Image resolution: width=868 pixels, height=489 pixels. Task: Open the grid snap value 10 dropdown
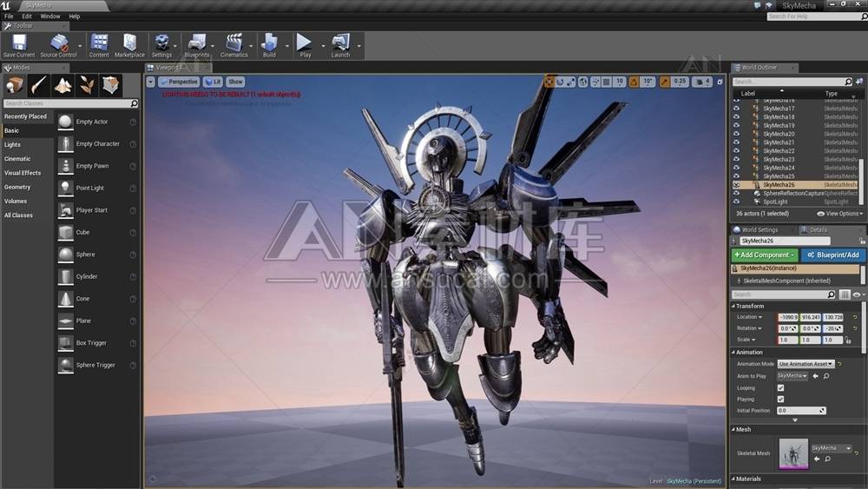click(x=620, y=82)
